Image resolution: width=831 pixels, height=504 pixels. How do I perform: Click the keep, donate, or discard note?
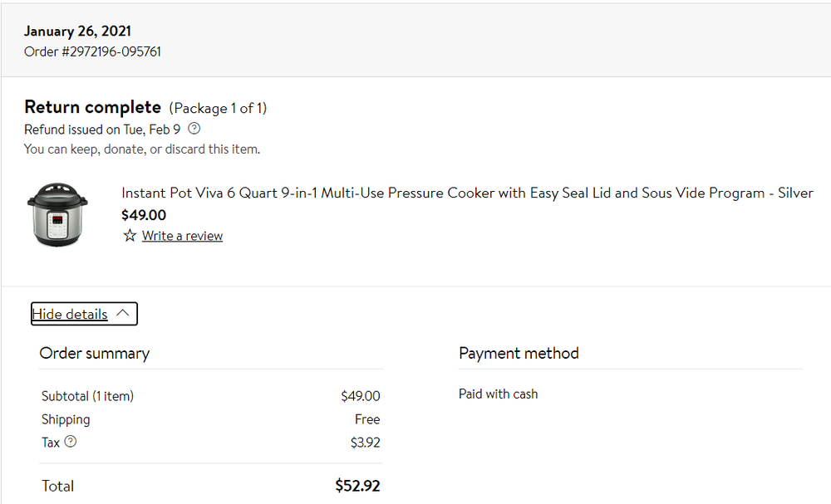click(142, 149)
